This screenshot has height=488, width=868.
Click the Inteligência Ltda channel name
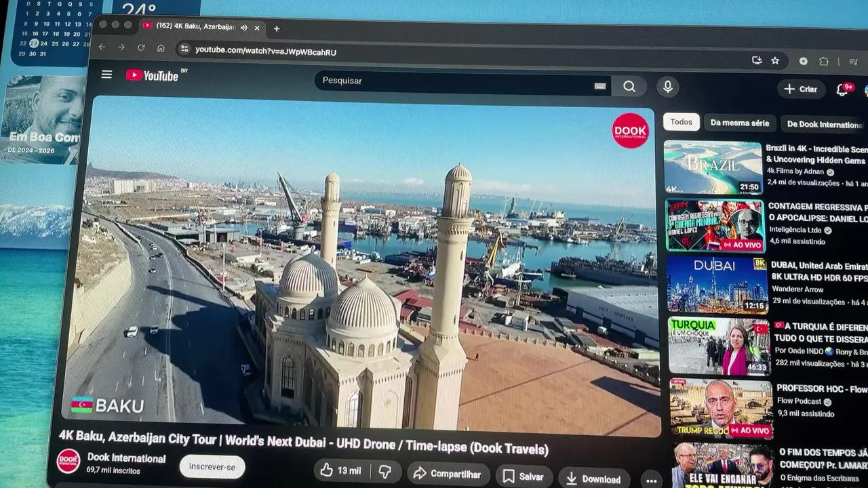(797, 229)
